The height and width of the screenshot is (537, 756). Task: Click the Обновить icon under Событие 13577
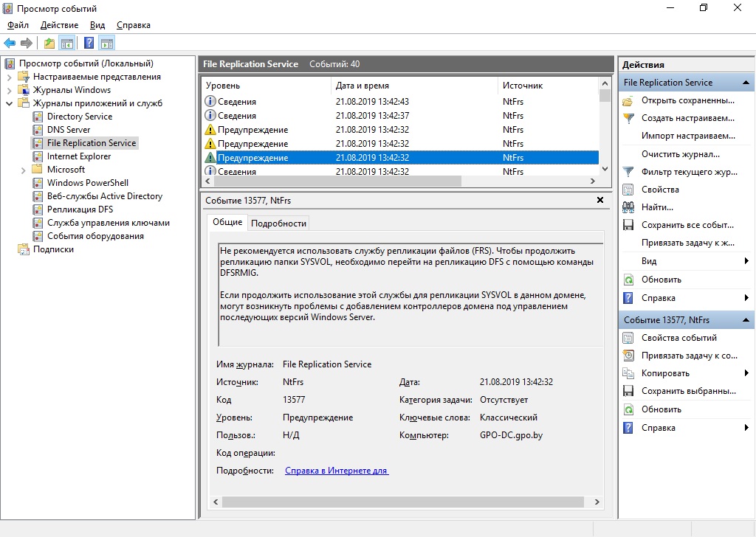[628, 409]
